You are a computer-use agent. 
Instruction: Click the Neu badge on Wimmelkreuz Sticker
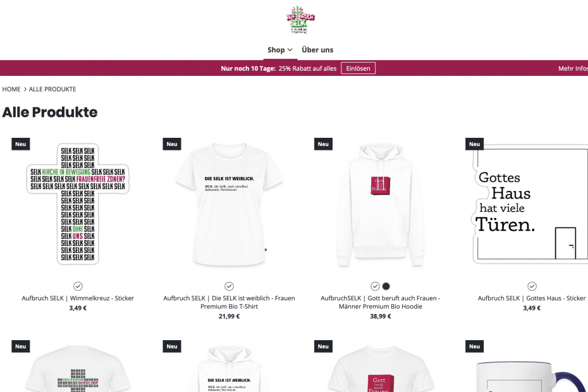[21, 144]
